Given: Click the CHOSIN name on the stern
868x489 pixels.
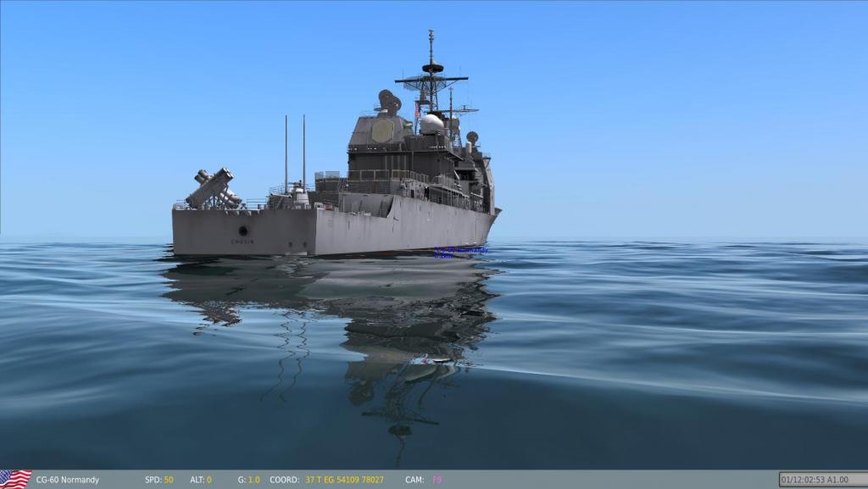Looking at the screenshot, I should [x=242, y=242].
